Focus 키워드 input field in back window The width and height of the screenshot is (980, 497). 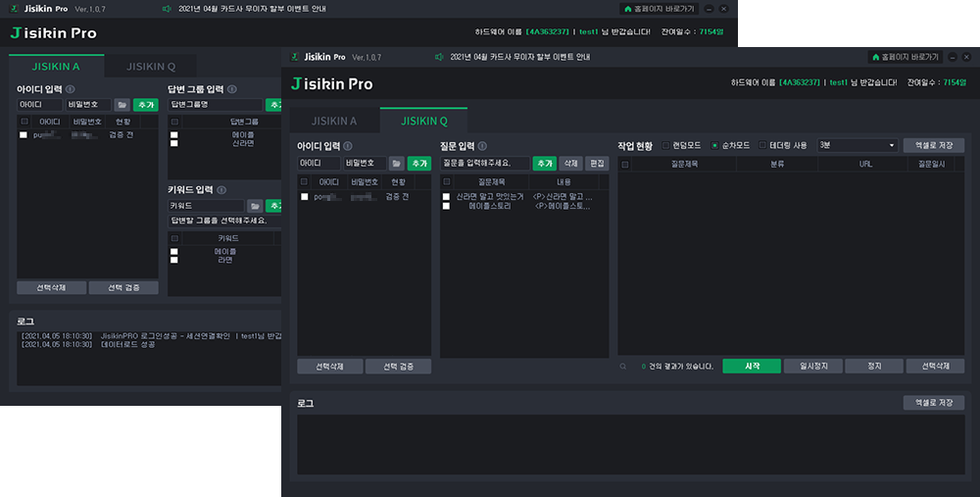(206, 206)
